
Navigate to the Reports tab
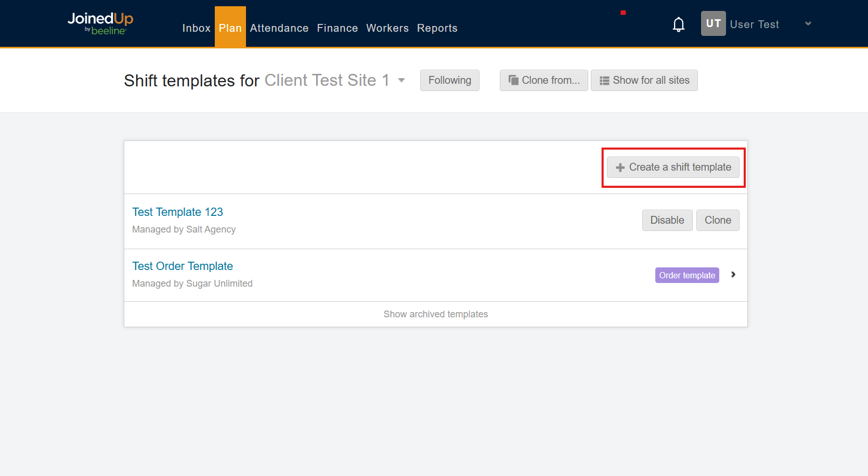pyautogui.click(x=437, y=28)
